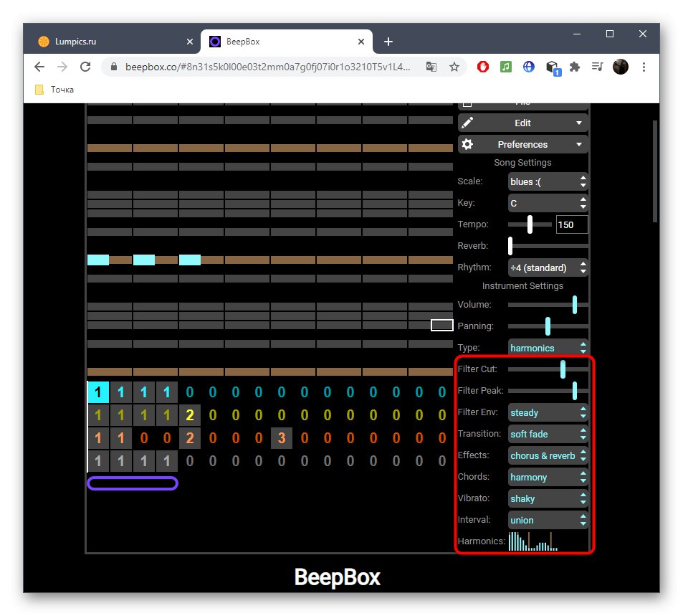
Task: Open the media control playlist icon
Action: pos(598,67)
